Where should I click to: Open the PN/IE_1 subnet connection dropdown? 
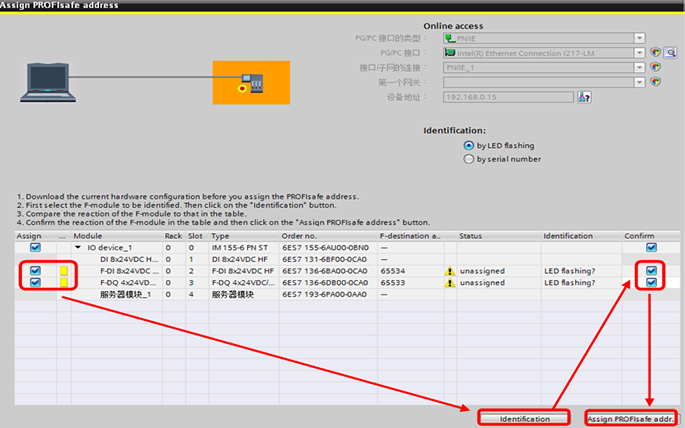pos(639,68)
